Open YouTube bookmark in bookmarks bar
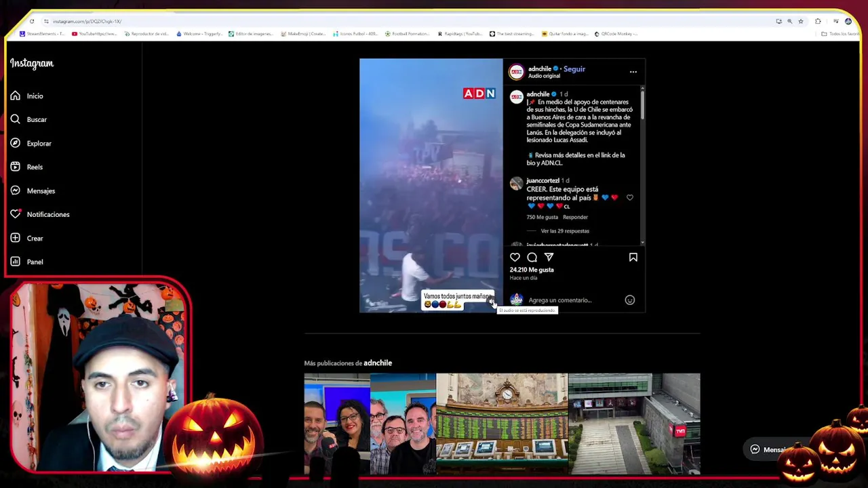The height and width of the screenshot is (488, 868). (x=94, y=34)
